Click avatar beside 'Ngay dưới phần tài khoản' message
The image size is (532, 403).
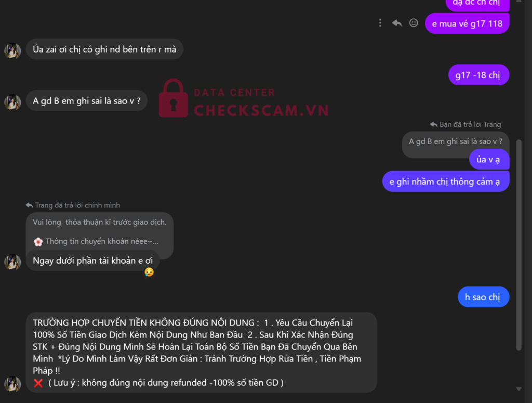coord(12,262)
